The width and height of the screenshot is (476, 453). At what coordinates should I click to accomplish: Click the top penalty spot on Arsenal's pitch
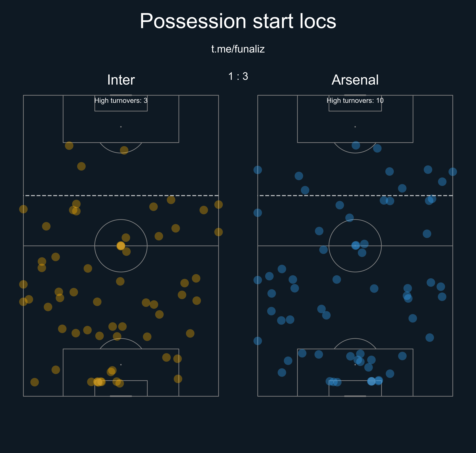355,127
